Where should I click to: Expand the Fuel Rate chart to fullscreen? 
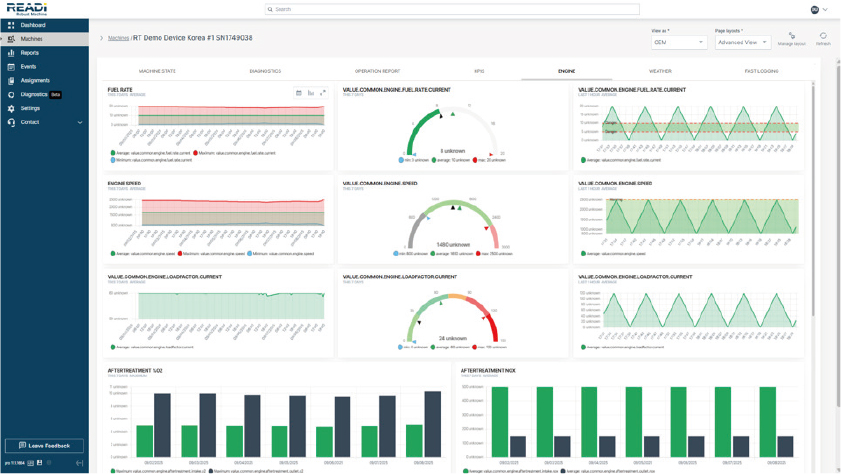(x=323, y=93)
